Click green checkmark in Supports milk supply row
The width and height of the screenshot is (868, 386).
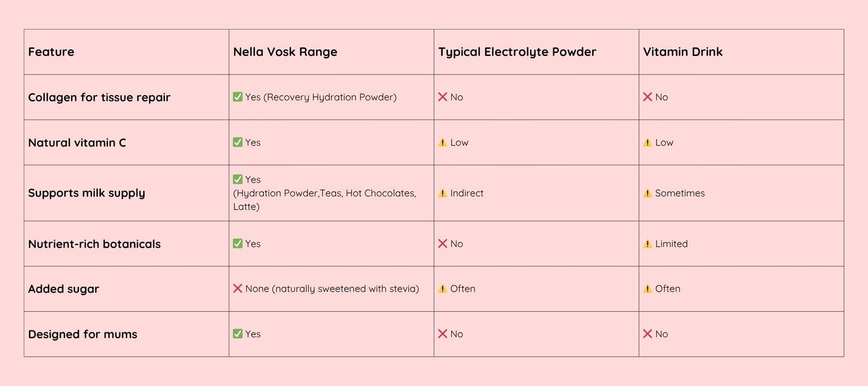click(238, 179)
